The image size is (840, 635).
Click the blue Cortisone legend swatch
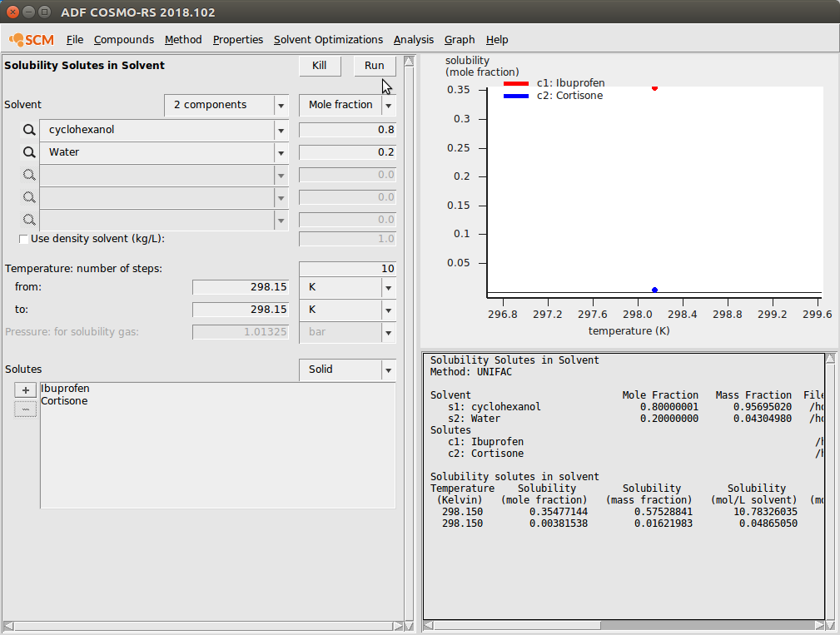(x=516, y=96)
